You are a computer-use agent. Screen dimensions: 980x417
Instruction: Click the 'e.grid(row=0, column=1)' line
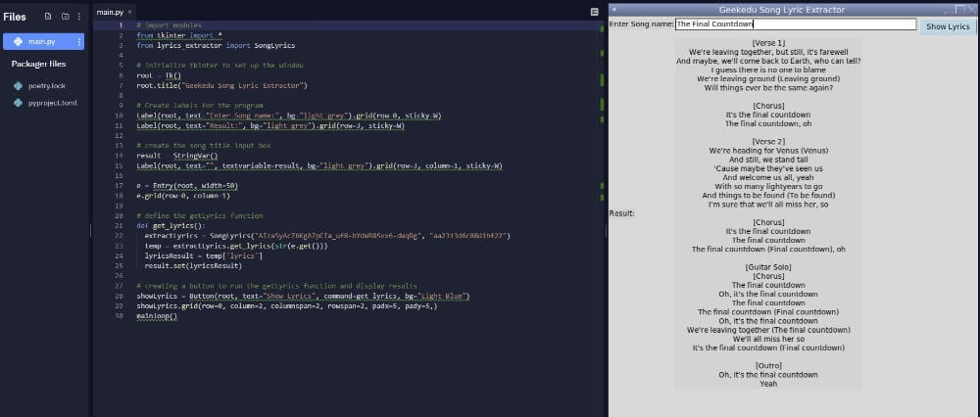point(183,196)
